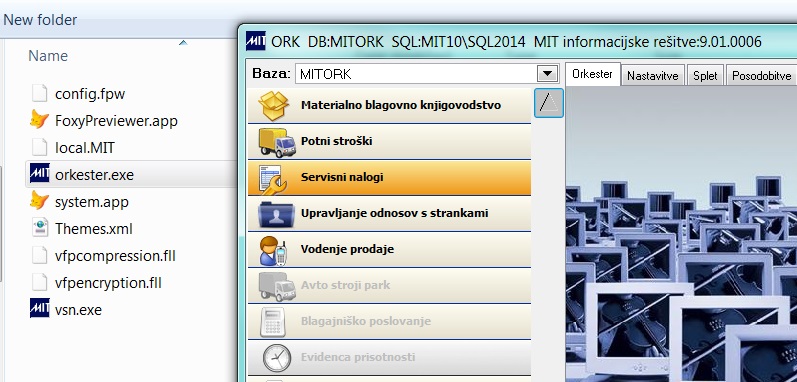Click the blue folder Upravljanje odnosov icon
Image resolution: width=797 pixels, height=382 pixels.
click(276, 214)
